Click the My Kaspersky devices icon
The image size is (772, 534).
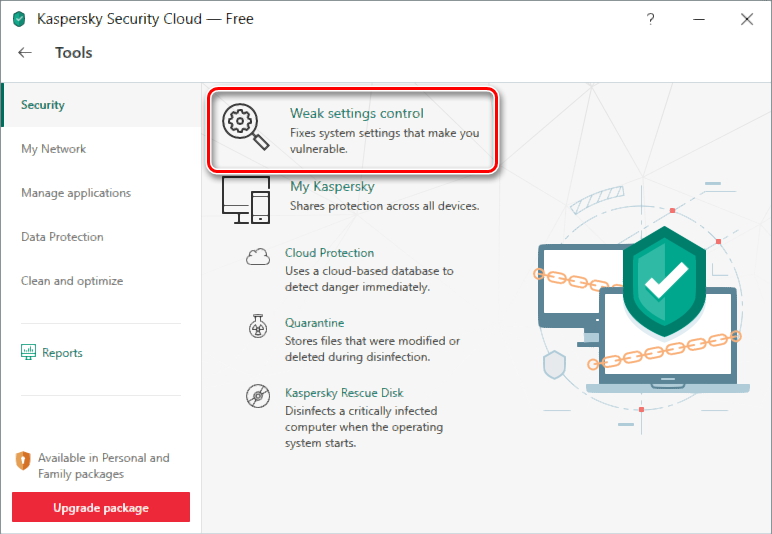tap(246, 200)
